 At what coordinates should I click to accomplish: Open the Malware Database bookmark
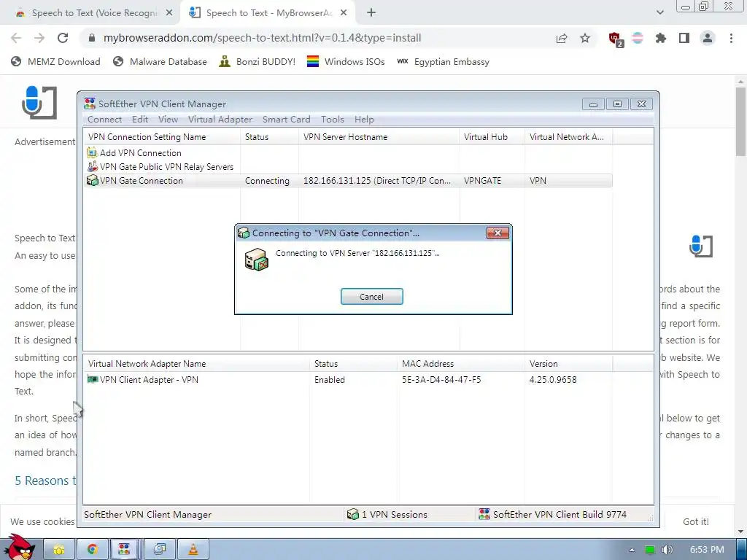pos(160,61)
